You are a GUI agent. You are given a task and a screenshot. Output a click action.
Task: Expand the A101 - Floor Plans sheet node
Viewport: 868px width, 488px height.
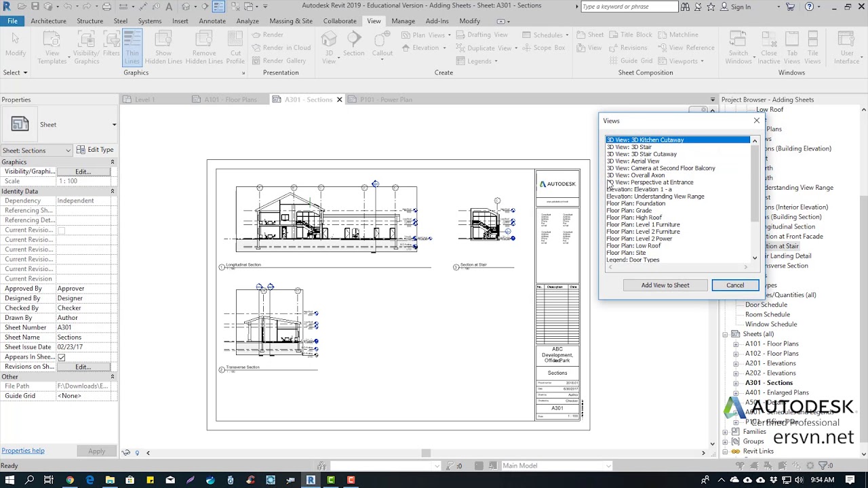pos(736,344)
